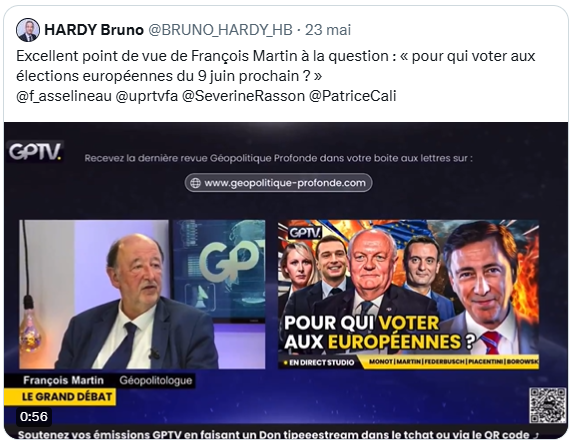
Task: Click the small GPTV logo on thumbnail
Action: click(x=305, y=233)
